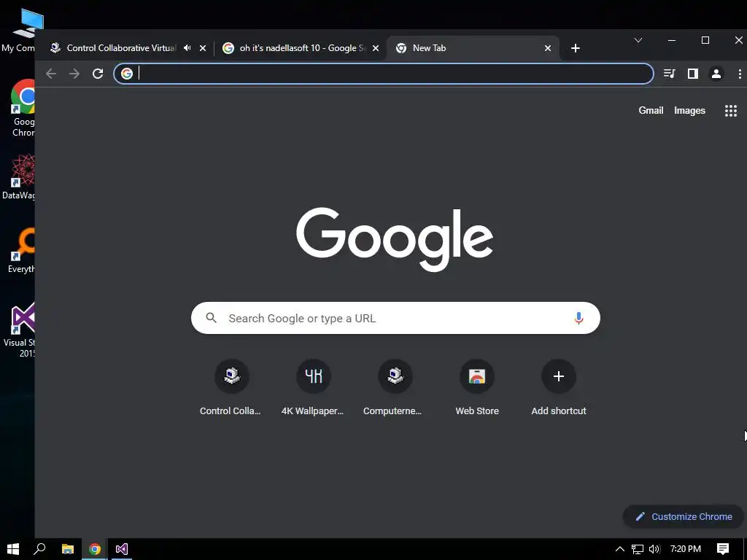Screen dimensions: 747x560
Task: Select the DataWag desktop shortcut
Action: [x=19, y=176]
